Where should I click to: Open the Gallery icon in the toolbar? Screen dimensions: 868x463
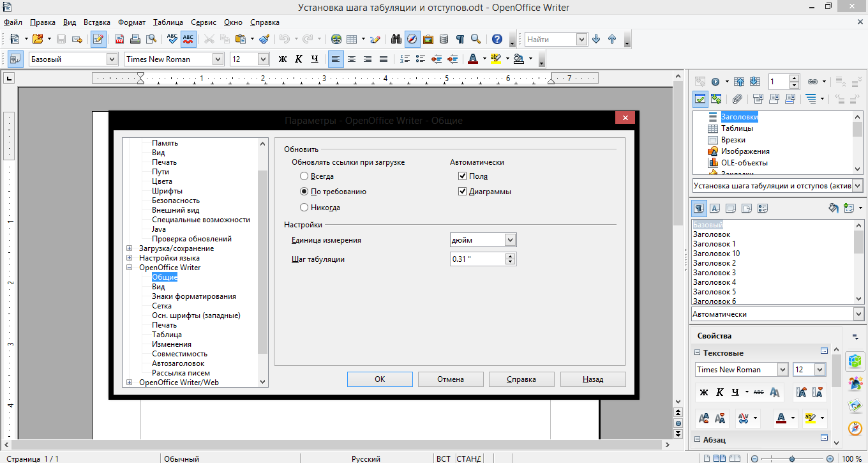(428, 39)
